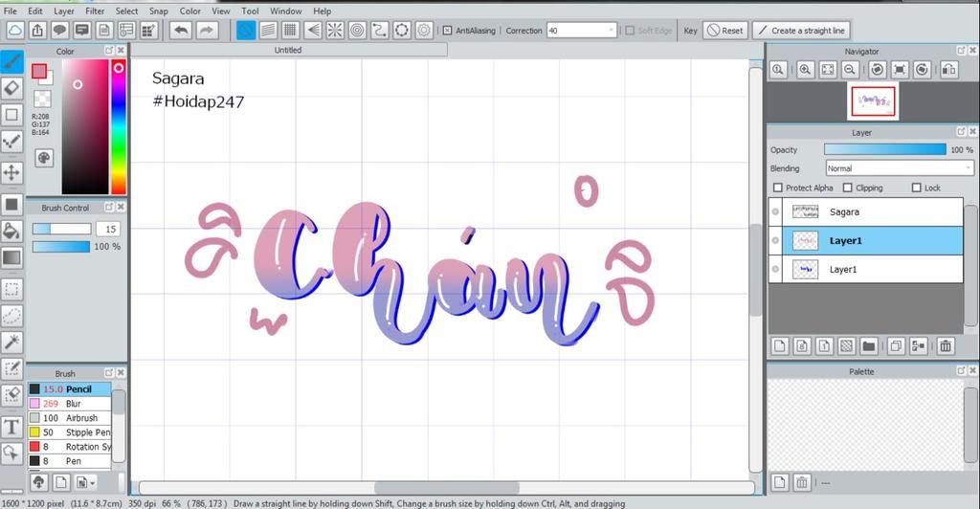The height and width of the screenshot is (509, 980).
Task: Open the Help menu
Action: pyautogui.click(x=322, y=11)
